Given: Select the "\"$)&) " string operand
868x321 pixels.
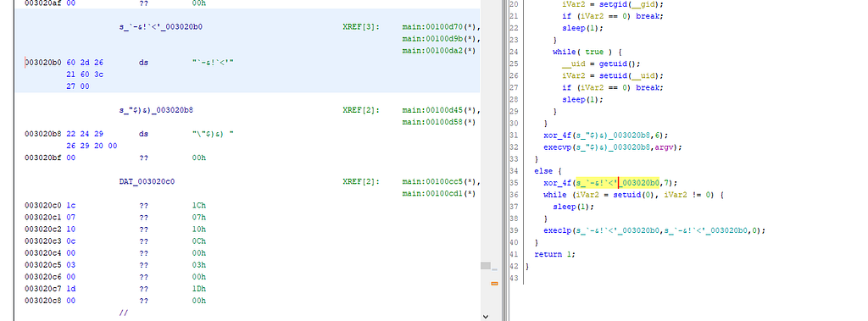Looking at the screenshot, I should [213, 134].
